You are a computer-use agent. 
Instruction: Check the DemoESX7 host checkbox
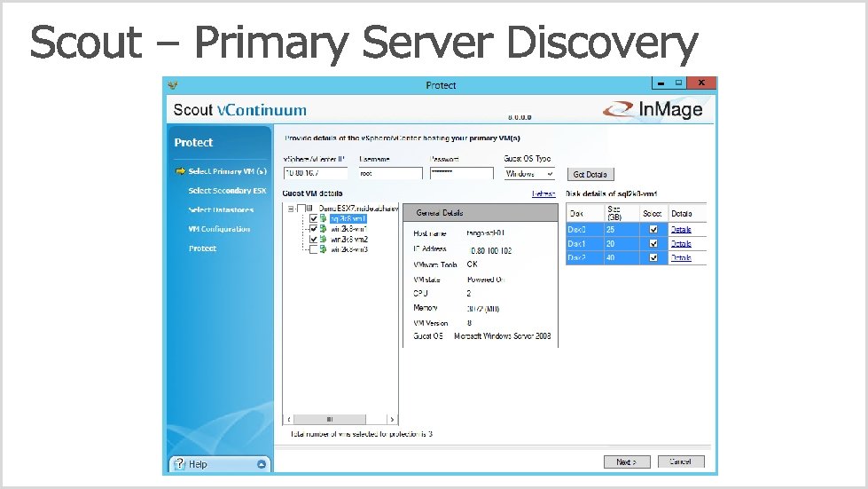point(301,209)
